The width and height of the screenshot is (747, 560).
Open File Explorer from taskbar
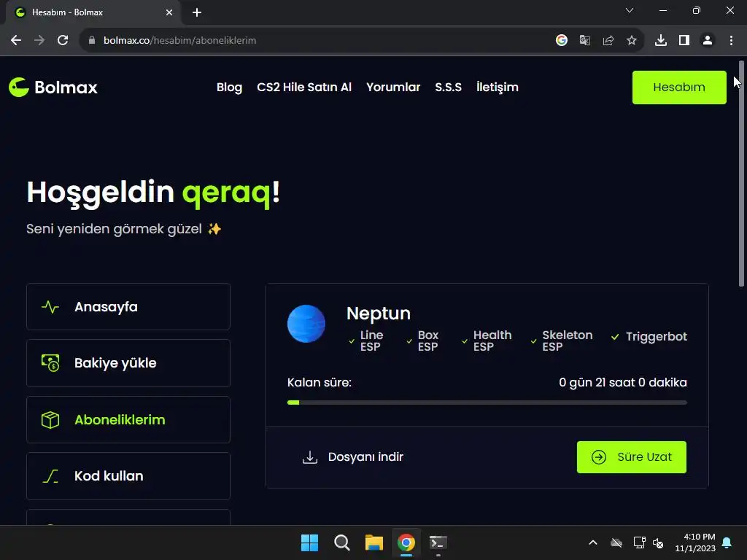click(374, 542)
